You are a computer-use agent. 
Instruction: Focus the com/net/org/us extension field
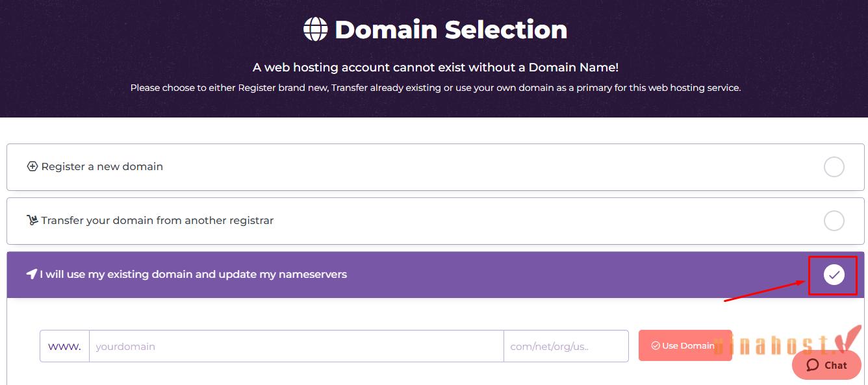pos(566,346)
